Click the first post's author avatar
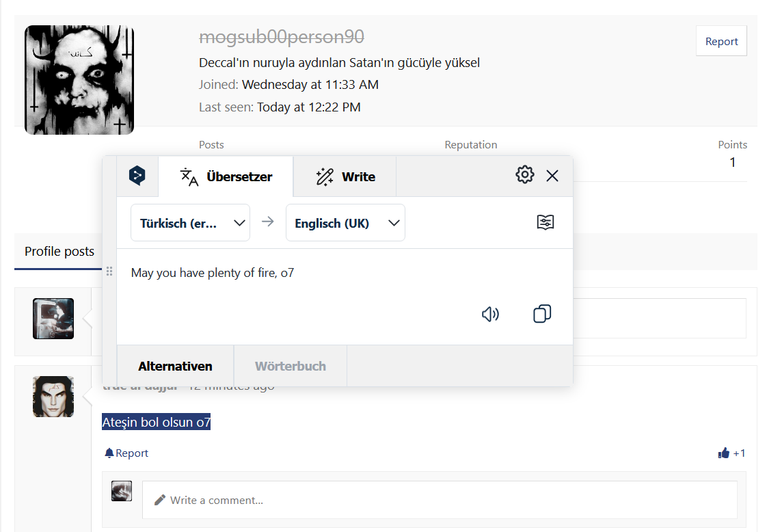 [x=53, y=319]
